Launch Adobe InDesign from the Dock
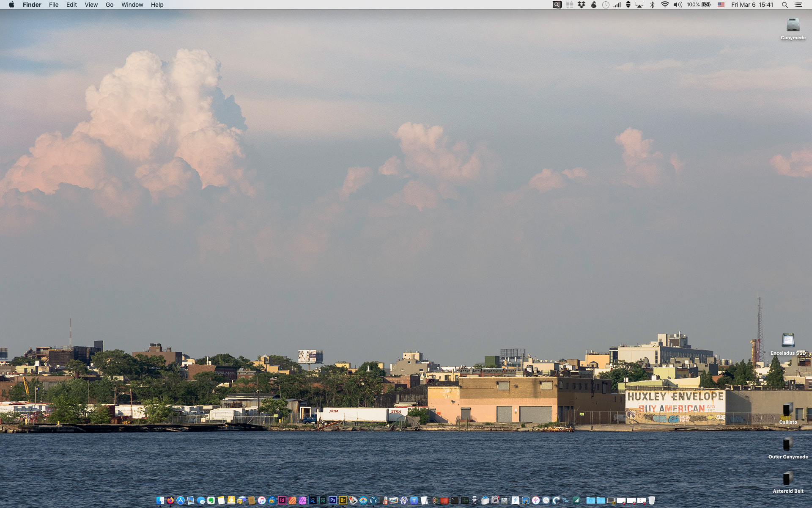 282,500
